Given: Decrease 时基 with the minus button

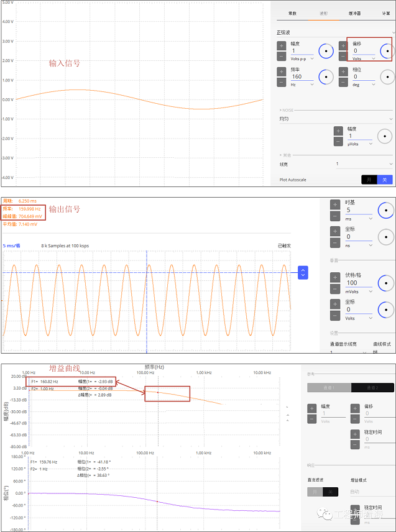Looking at the screenshot, I should (x=335, y=216).
